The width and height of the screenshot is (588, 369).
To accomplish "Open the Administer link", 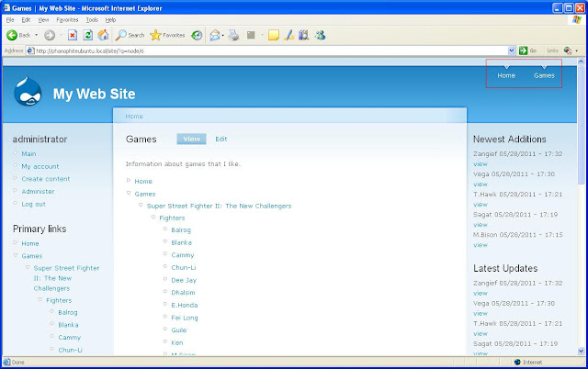I will (38, 192).
